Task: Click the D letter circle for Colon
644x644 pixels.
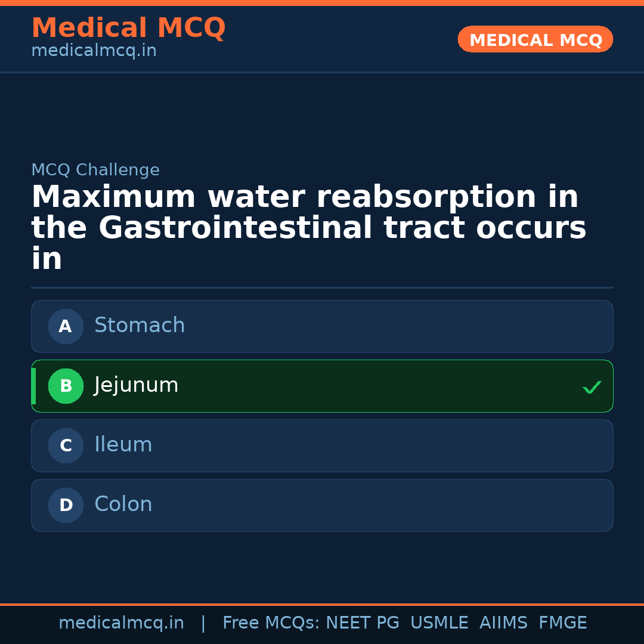Action: coord(66,505)
